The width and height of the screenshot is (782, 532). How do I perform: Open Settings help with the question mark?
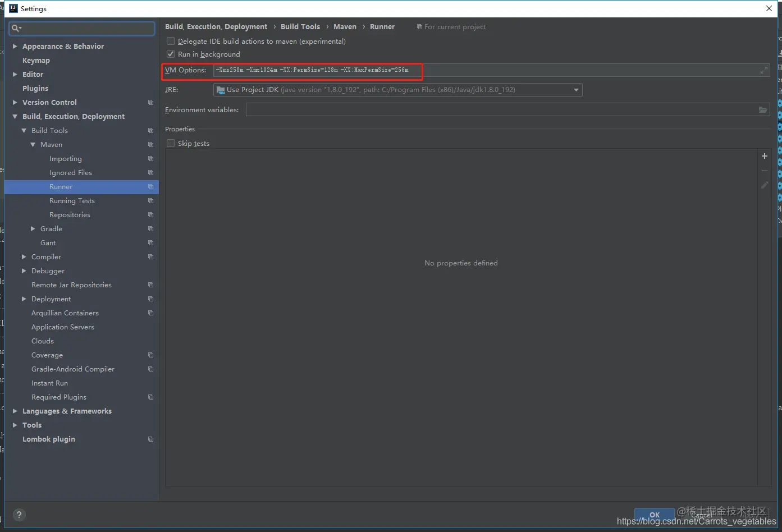point(19,515)
